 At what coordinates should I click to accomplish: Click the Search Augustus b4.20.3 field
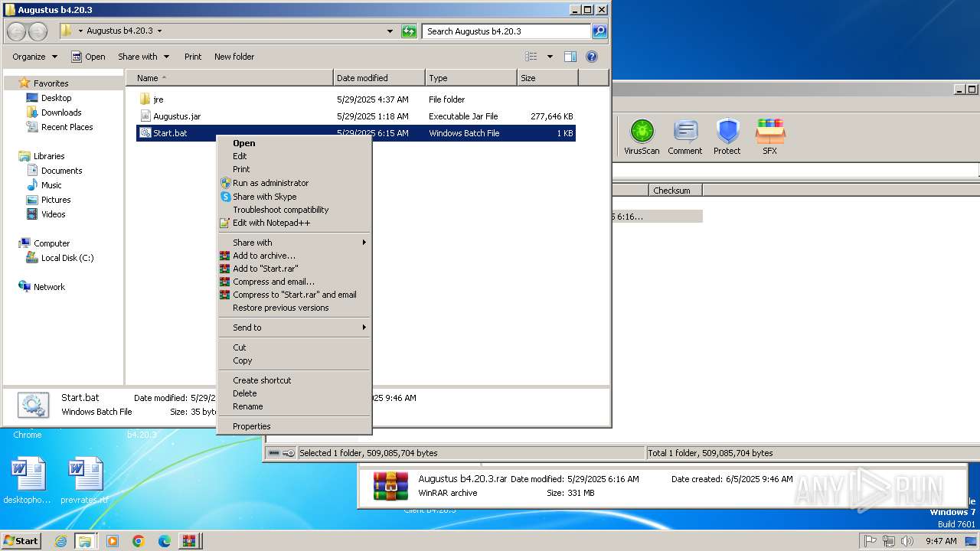tap(507, 31)
